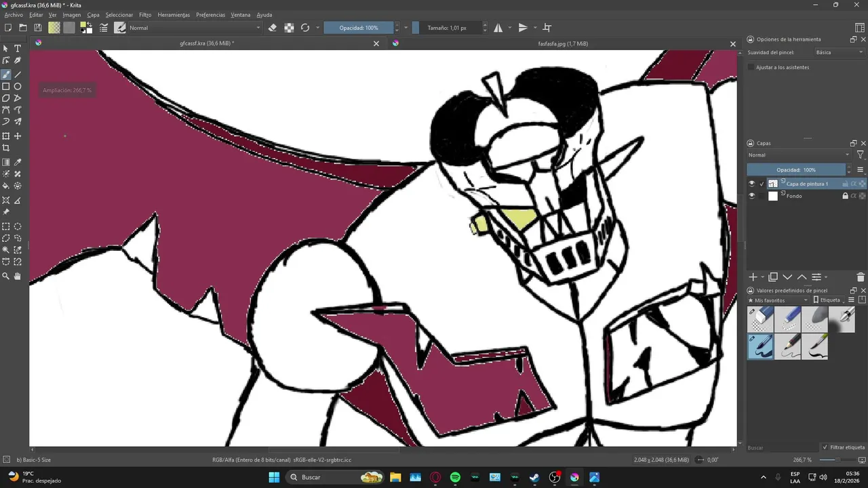Open the Mis favoritos preset tag dropdown
This screenshot has height=488, width=868.
[x=778, y=300]
